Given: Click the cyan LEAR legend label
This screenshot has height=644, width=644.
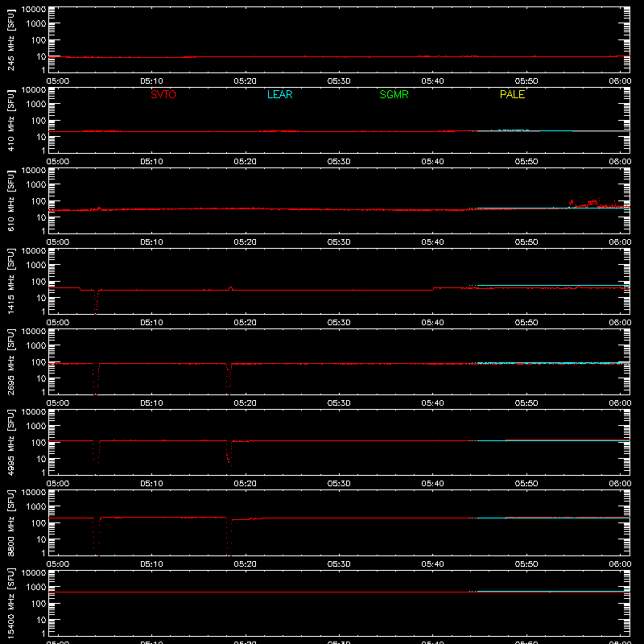Looking at the screenshot, I should coord(279,94).
